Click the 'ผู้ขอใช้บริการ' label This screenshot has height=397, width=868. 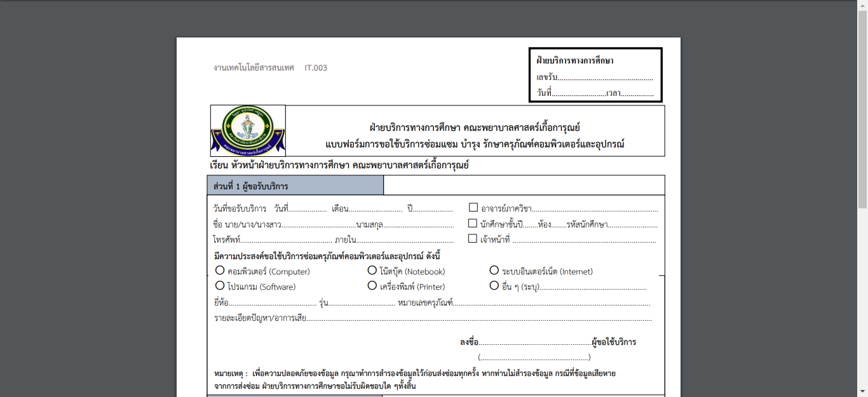click(x=614, y=342)
